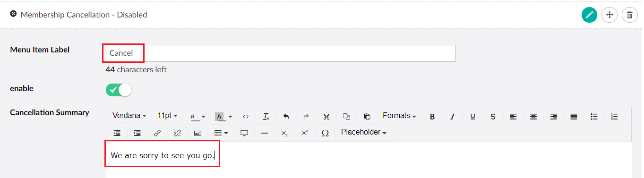Toggle strikethrough text style
This screenshot has width=644, height=178.
coord(493,117)
